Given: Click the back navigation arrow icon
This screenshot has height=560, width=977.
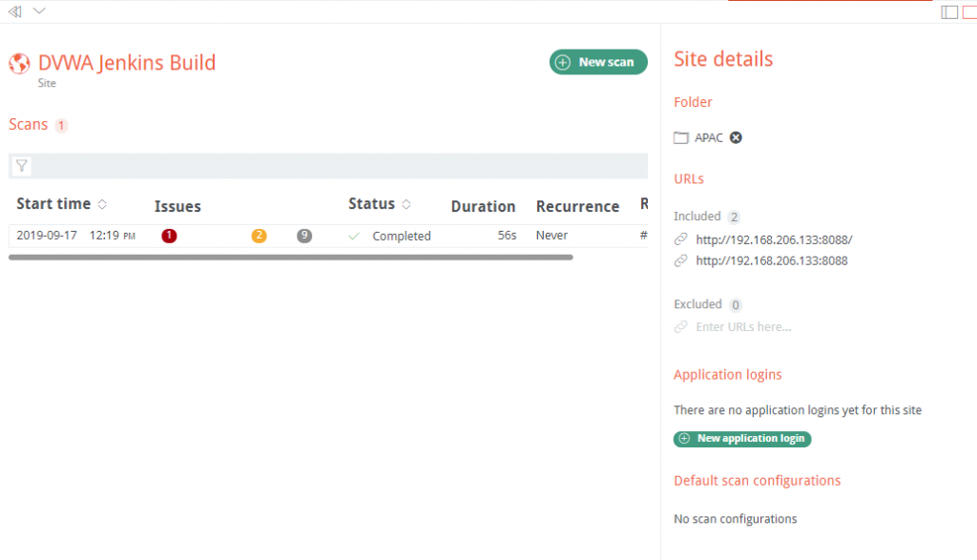Looking at the screenshot, I should tap(14, 11).
